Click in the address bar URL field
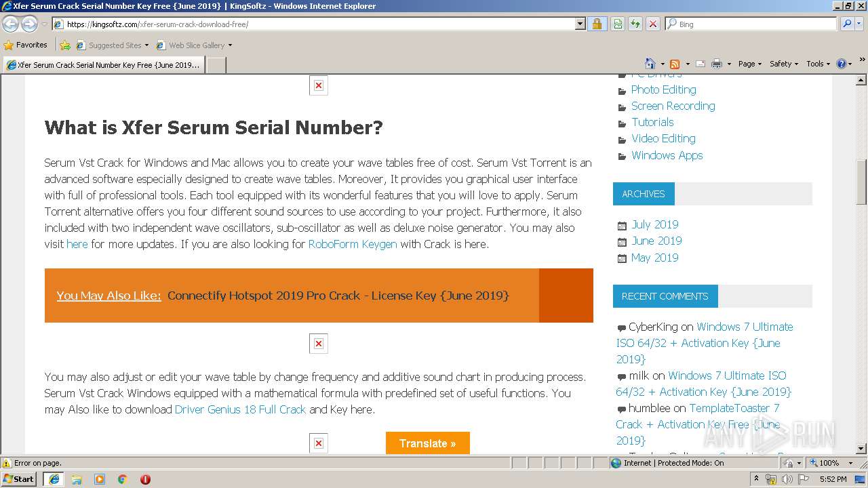 pos(319,24)
